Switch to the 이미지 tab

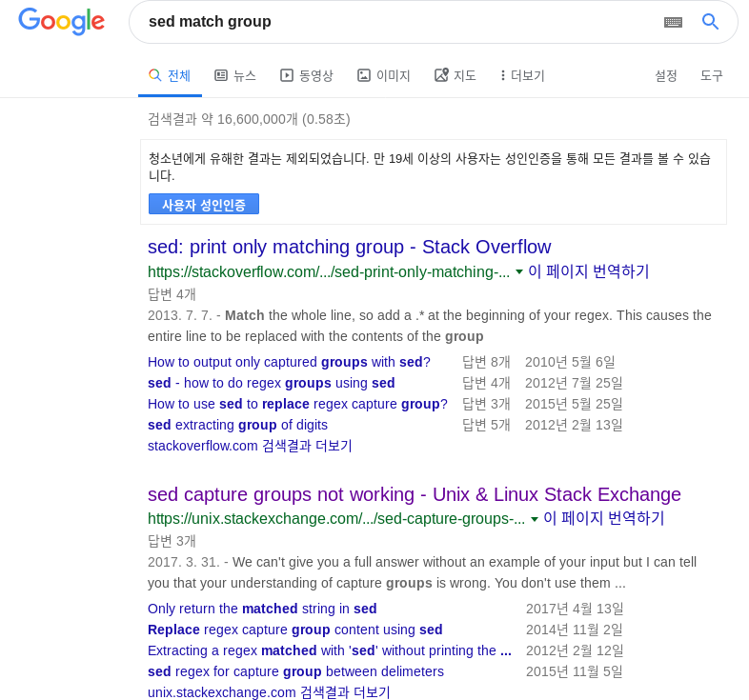(384, 75)
